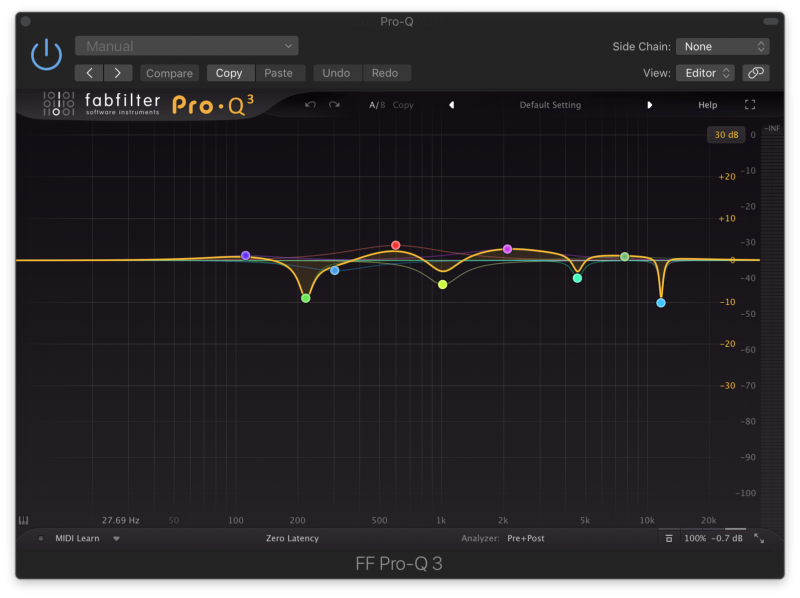This screenshot has height=598, width=800.
Task: Select the blue EQ band near 300 Hz
Action: tap(335, 270)
